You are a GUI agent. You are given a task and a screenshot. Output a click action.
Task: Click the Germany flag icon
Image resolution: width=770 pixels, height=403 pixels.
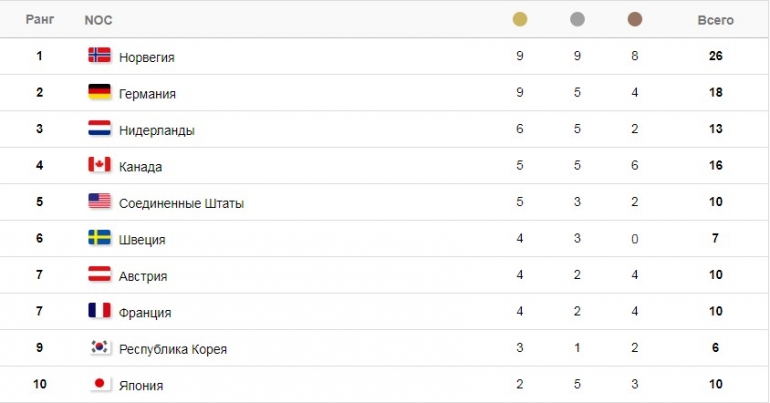[99, 92]
